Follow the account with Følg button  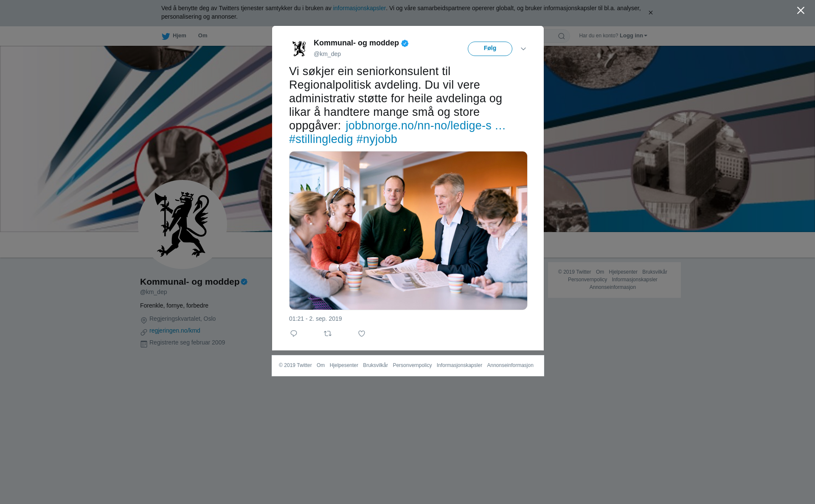pyautogui.click(x=490, y=49)
